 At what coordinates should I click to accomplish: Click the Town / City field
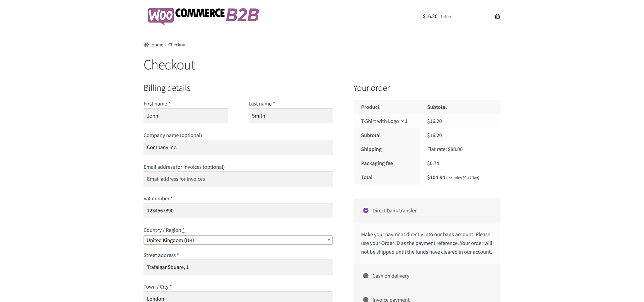click(x=238, y=297)
